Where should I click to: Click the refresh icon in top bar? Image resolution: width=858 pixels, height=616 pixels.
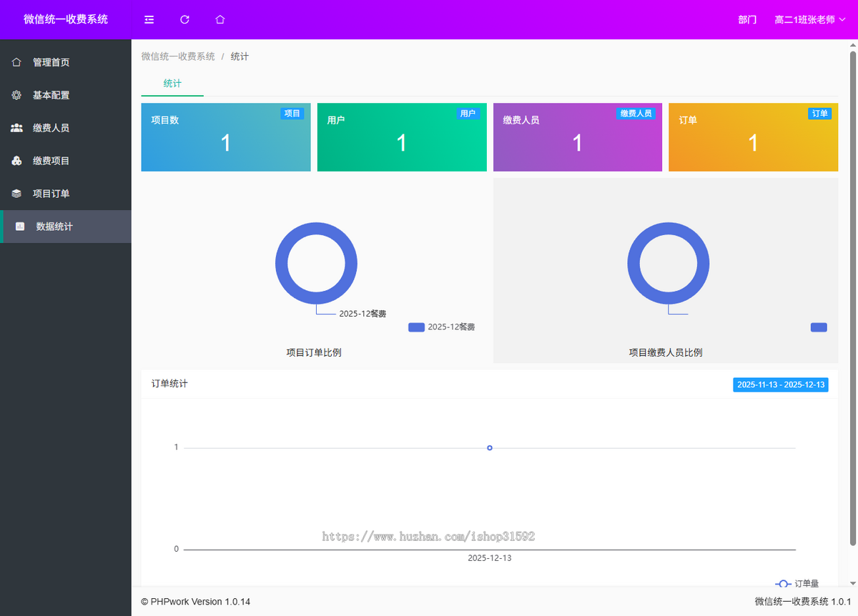tap(184, 19)
